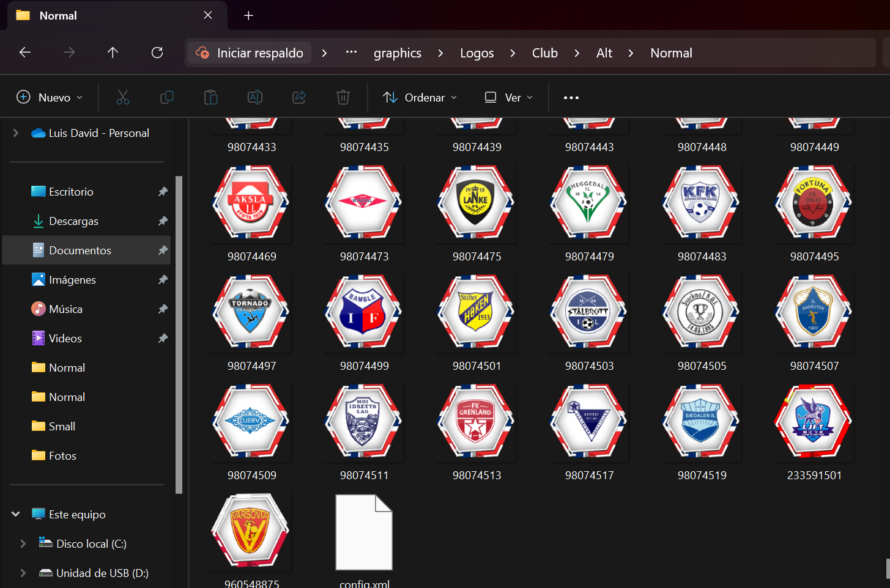Screen dimensions: 890x588
Task: Expand Luis David - Personal tree node
Action: click(16, 133)
